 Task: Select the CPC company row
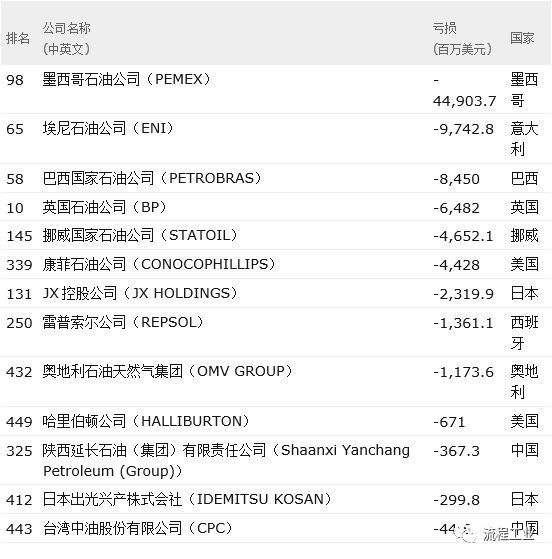(276, 528)
